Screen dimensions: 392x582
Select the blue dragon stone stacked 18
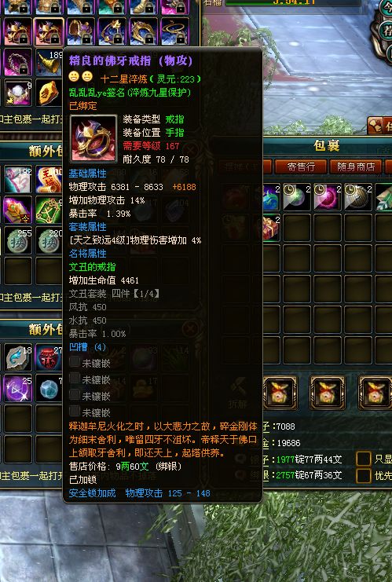18,358
